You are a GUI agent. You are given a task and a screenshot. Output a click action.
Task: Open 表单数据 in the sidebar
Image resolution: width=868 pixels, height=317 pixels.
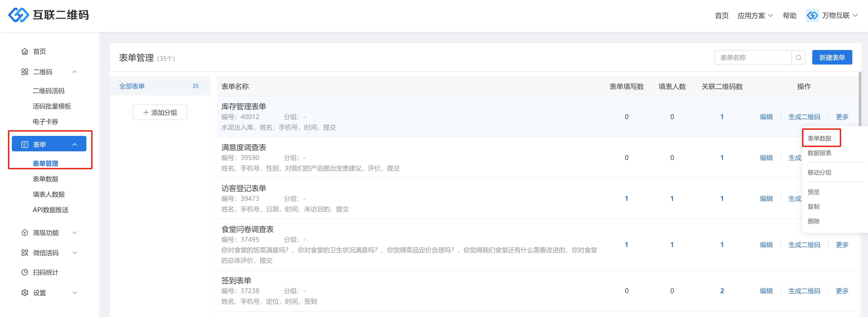click(x=45, y=179)
